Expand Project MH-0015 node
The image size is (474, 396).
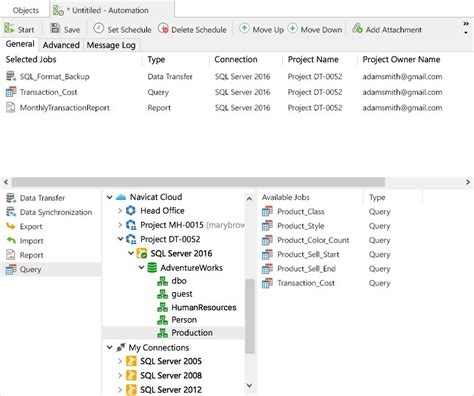click(x=120, y=225)
